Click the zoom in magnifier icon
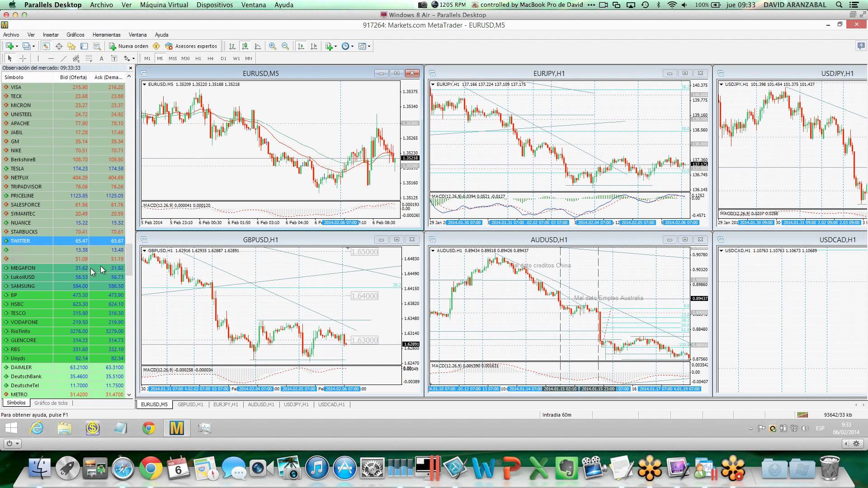 [x=272, y=46]
